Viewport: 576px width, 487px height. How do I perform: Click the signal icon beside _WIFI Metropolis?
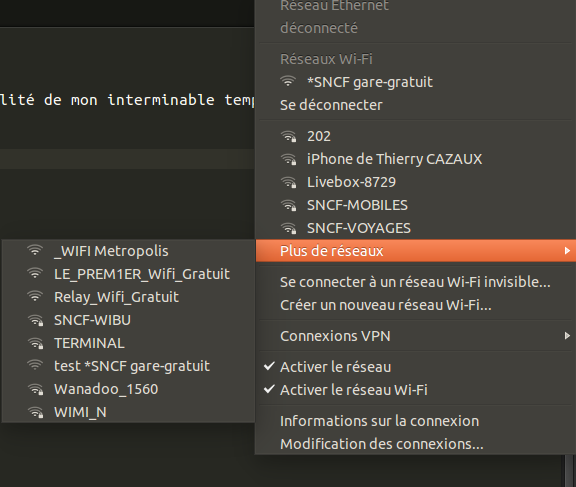35,250
